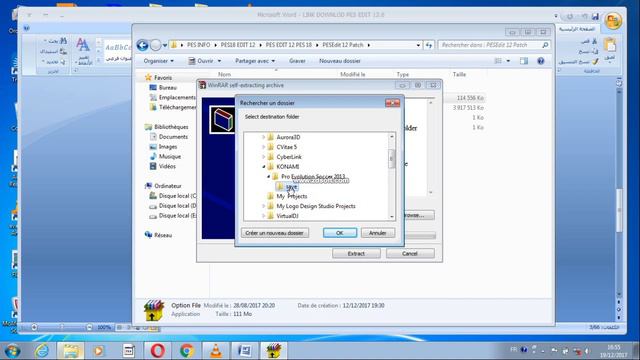Click the Explorer search field
The image size is (640, 360).
click(494, 45)
